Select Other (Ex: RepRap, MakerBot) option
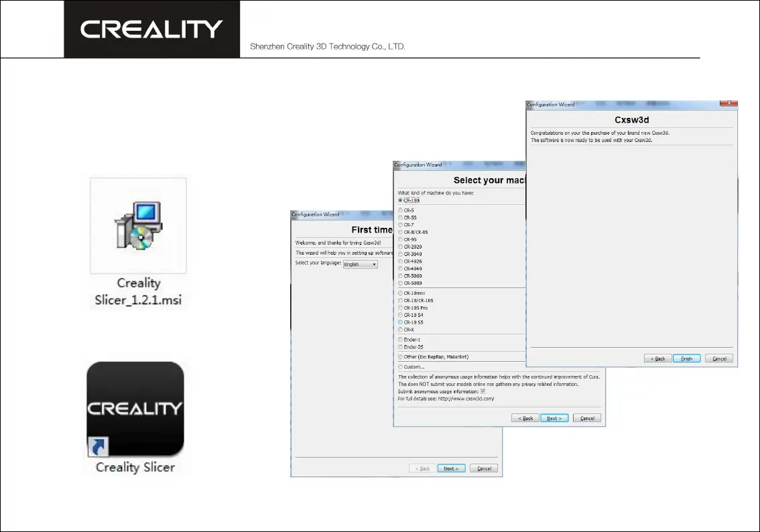The height and width of the screenshot is (532, 760). pyautogui.click(x=400, y=356)
